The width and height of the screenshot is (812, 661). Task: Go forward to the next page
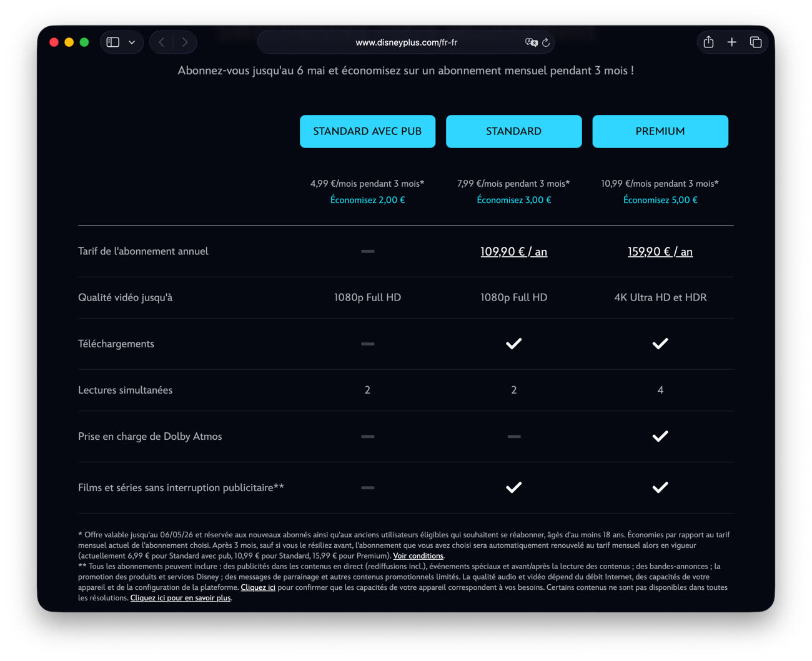click(185, 42)
